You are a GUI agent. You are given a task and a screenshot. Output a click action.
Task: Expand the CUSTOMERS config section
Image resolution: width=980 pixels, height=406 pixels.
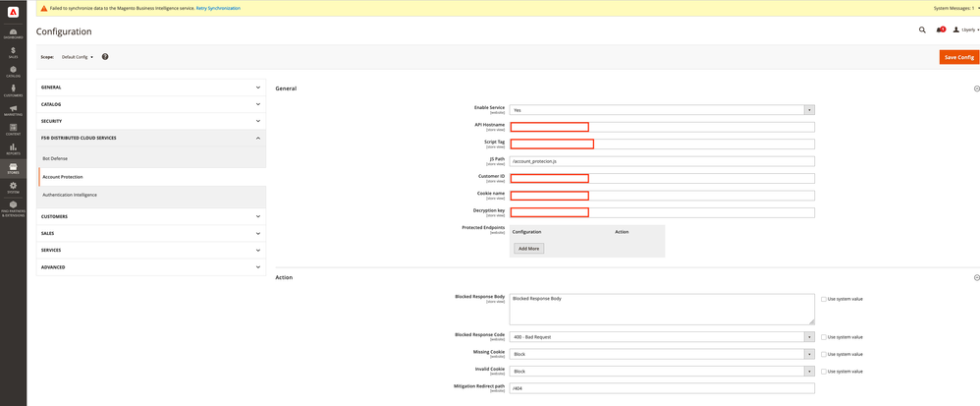[151, 216]
